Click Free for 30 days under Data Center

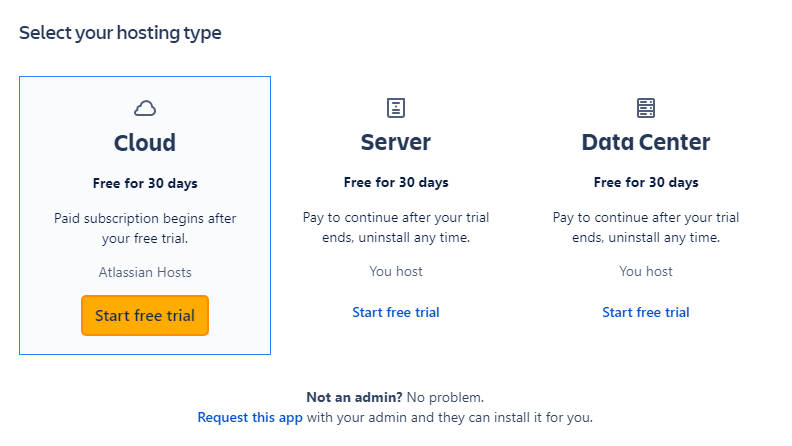point(646,183)
